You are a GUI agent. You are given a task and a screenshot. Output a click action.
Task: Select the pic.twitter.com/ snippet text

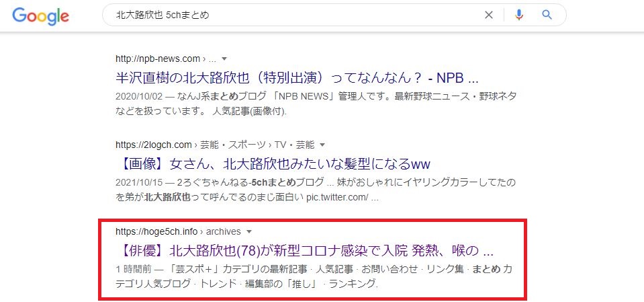click(x=337, y=197)
